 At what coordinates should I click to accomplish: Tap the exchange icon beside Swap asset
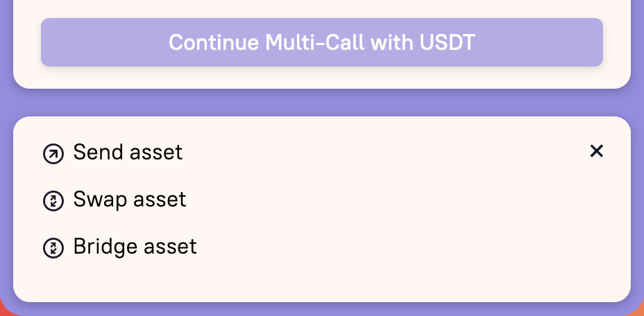point(53,201)
